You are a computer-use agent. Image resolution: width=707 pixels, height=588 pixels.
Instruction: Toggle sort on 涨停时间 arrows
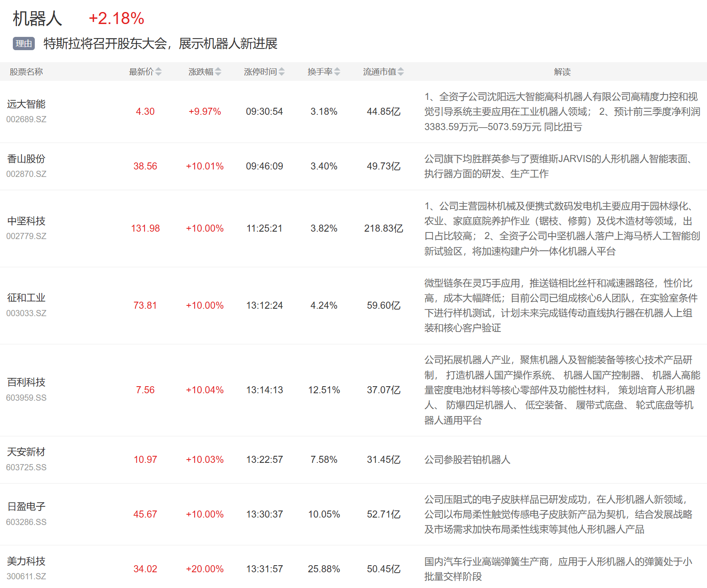[x=282, y=72]
